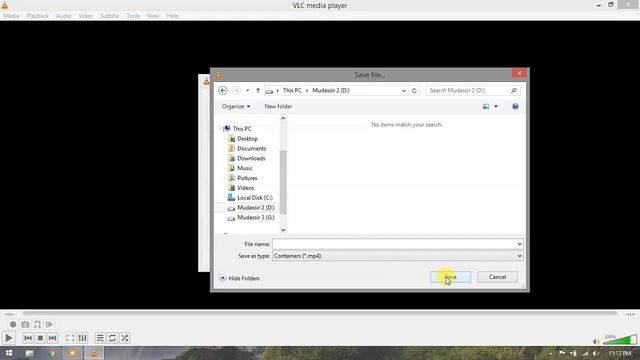Image resolution: width=640 pixels, height=360 pixels.
Task: Click Mudassir 2 (D:) breadcrumb segment
Action: (x=331, y=91)
